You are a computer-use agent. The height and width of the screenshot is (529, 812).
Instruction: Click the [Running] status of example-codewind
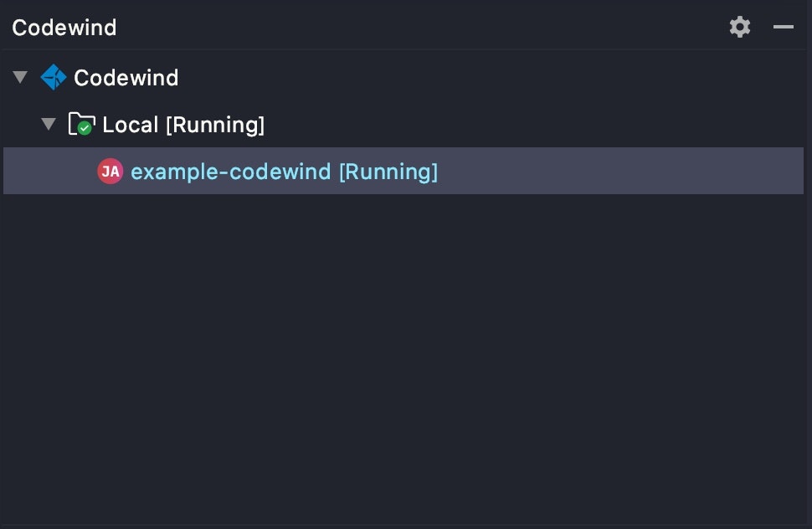click(388, 172)
